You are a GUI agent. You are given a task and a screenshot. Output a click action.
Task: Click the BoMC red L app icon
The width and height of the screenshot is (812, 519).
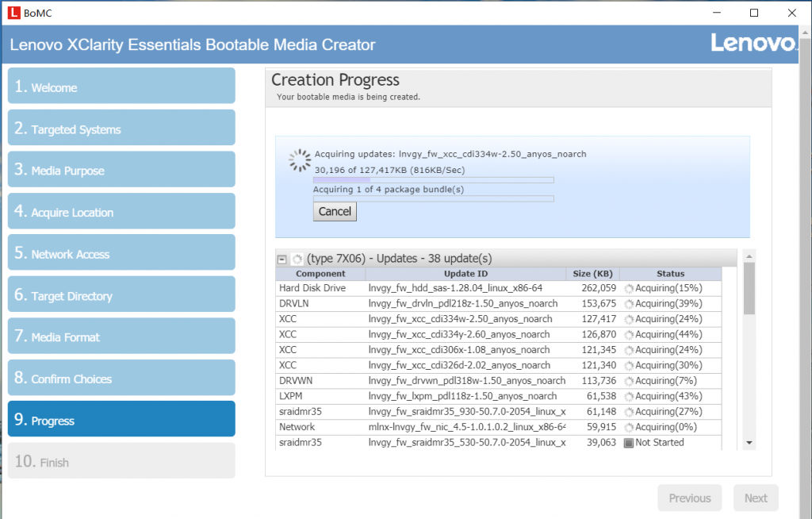point(13,13)
